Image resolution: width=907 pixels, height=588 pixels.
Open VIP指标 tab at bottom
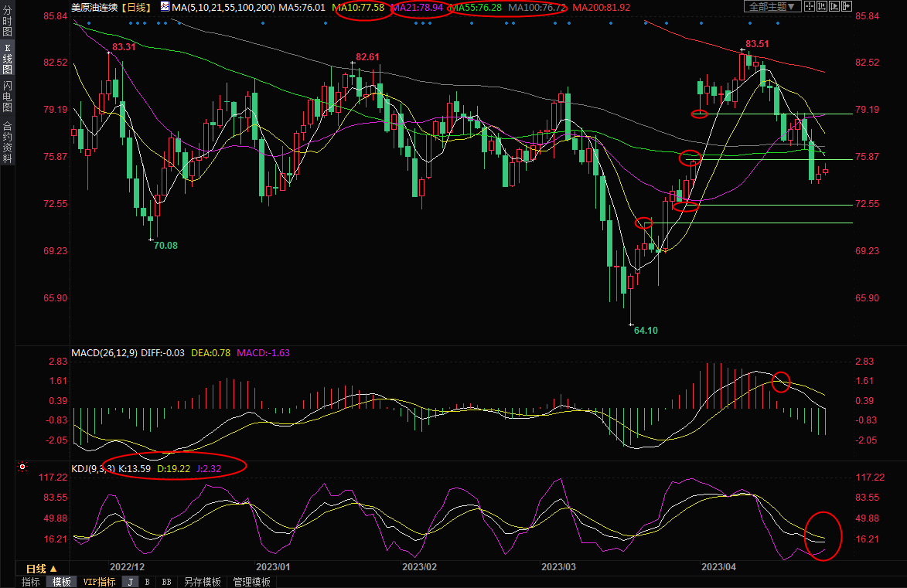tap(99, 582)
